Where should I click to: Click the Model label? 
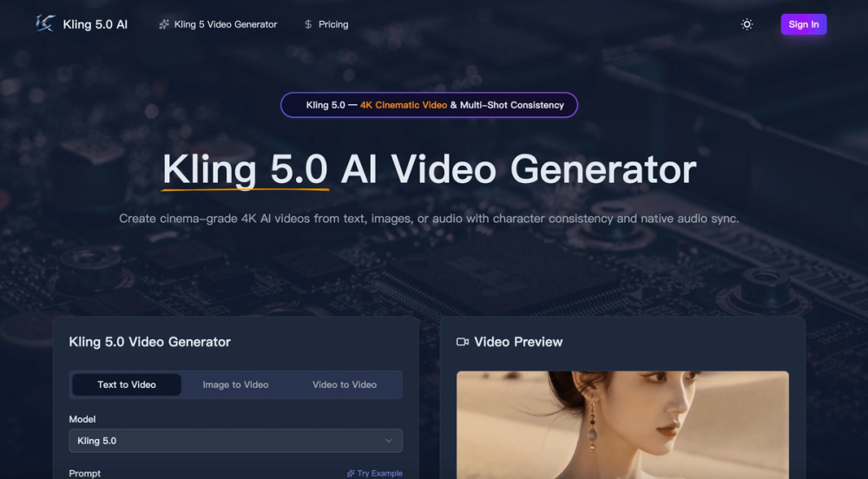coord(82,419)
